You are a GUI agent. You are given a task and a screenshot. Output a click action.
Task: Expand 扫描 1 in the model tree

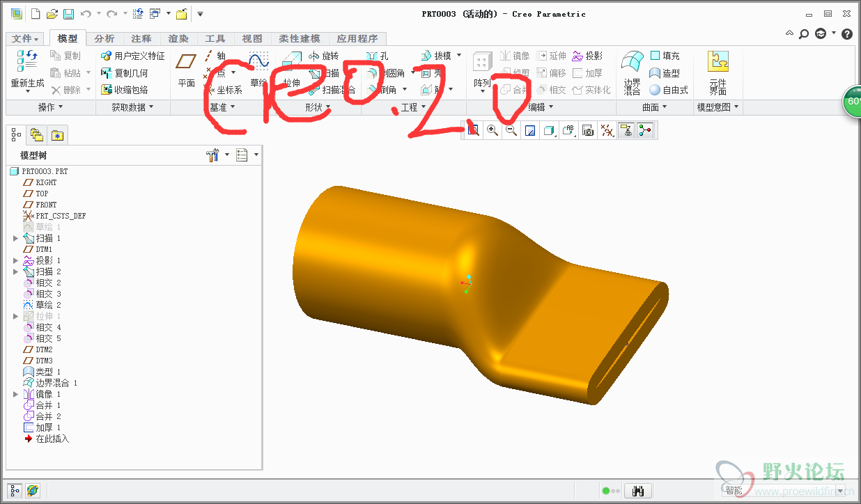(x=16, y=238)
